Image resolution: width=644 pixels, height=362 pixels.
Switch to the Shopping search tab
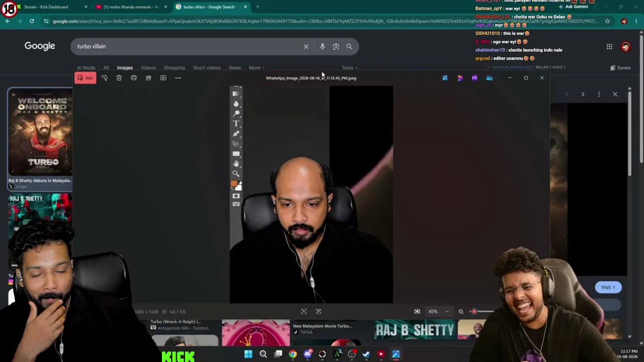pyautogui.click(x=174, y=68)
